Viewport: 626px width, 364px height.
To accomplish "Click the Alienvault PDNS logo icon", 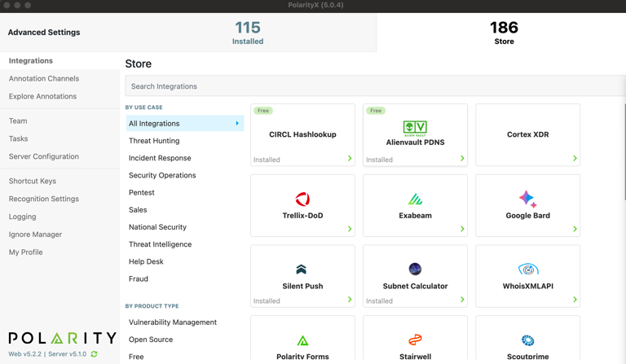I will [x=415, y=129].
